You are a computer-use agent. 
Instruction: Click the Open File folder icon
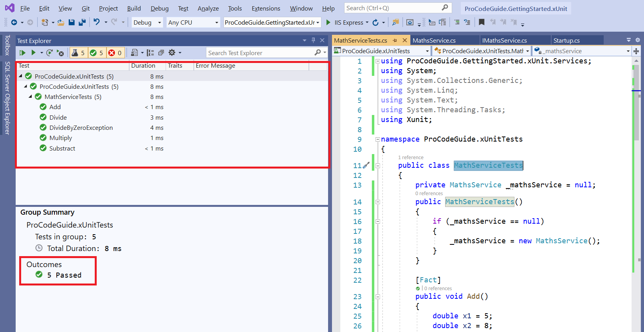tap(61, 22)
